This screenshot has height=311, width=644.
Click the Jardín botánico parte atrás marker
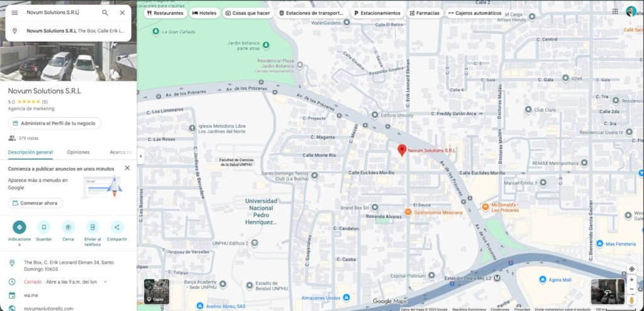click(266, 45)
